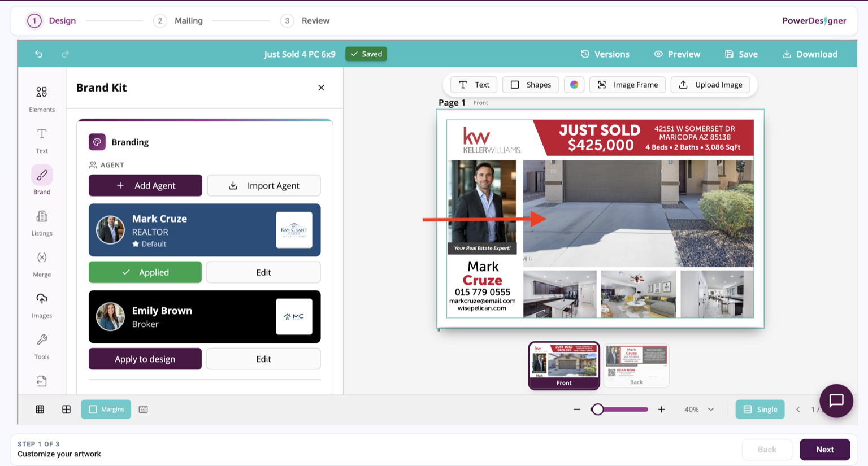Toggle Single page view mode

(x=760, y=410)
